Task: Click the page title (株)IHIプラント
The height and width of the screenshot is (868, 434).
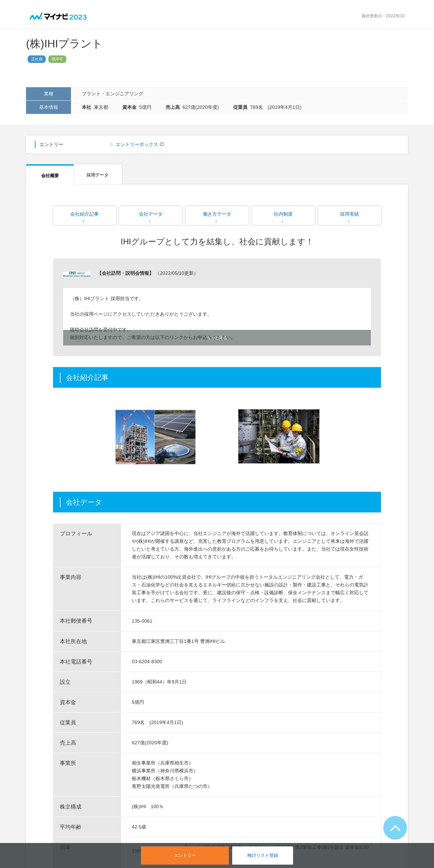Action: tap(64, 44)
